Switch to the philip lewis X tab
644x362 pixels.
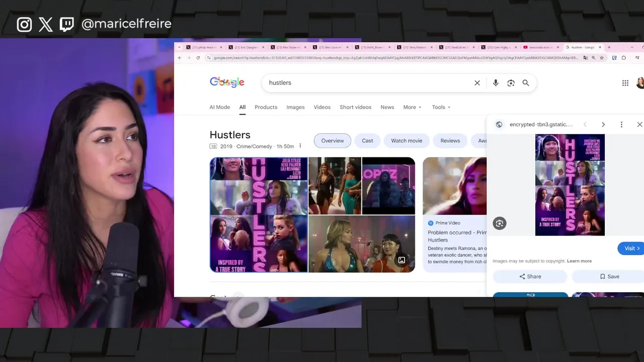pyautogui.click(x=204, y=47)
